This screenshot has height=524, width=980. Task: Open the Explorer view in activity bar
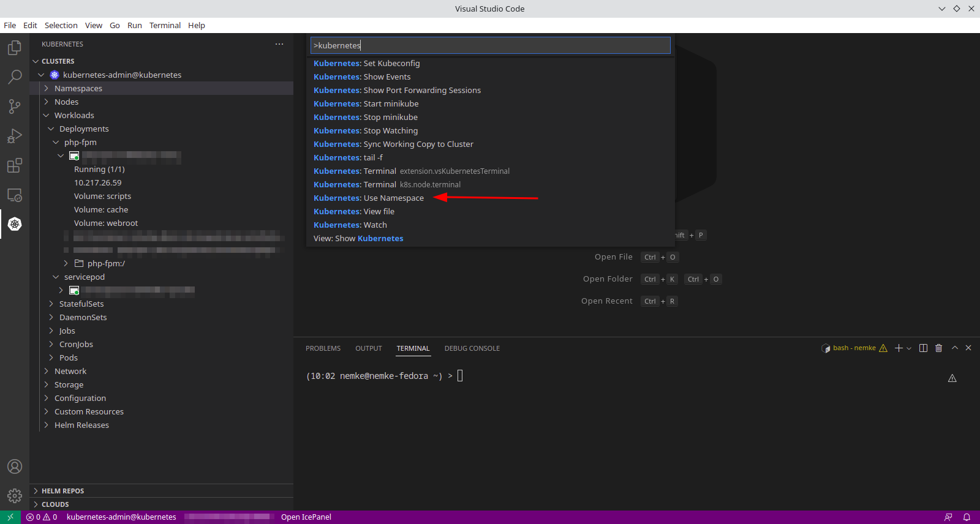(15, 48)
